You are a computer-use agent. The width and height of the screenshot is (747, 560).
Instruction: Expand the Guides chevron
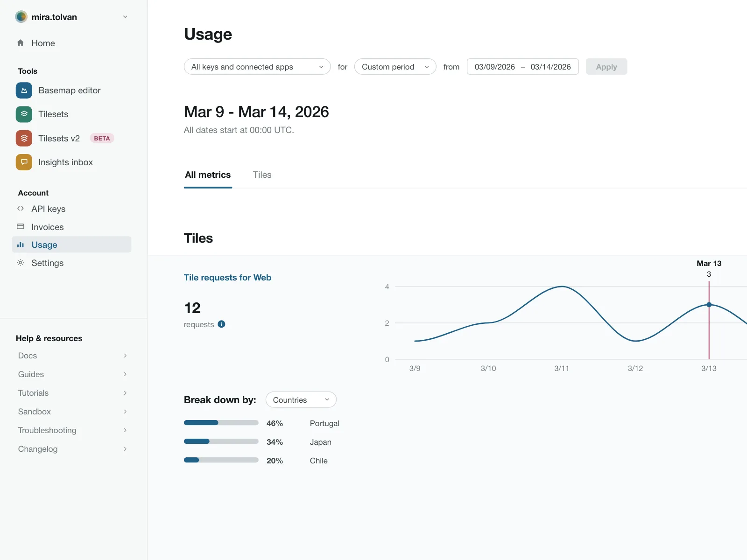point(125,374)
